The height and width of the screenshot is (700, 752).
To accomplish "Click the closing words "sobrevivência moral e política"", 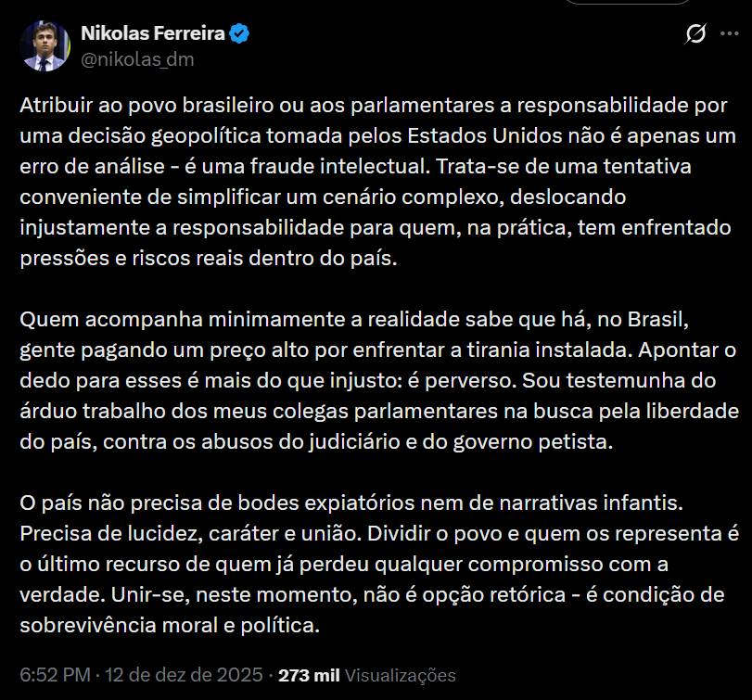I will point(169,626).
